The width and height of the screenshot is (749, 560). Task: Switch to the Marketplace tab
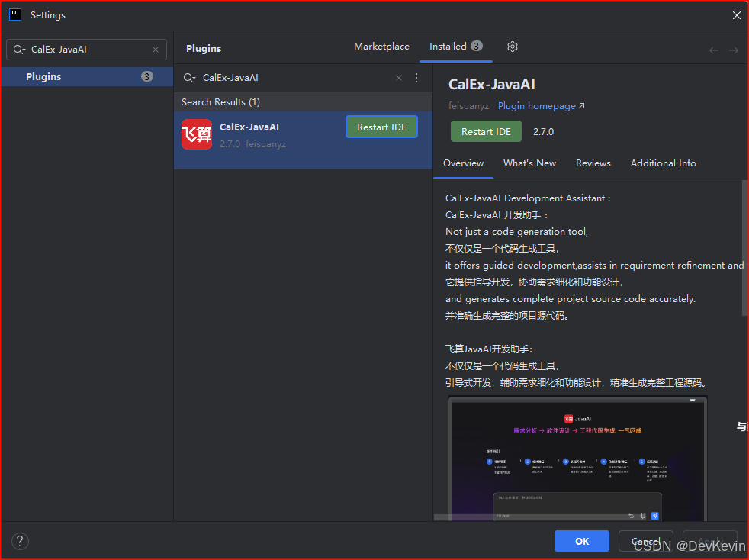coord(381,47)
